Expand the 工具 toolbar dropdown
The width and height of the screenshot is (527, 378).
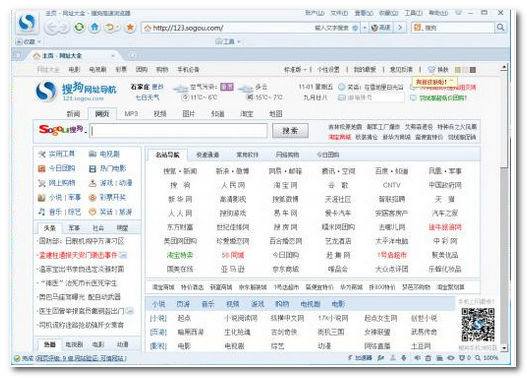tap(228, 42)
